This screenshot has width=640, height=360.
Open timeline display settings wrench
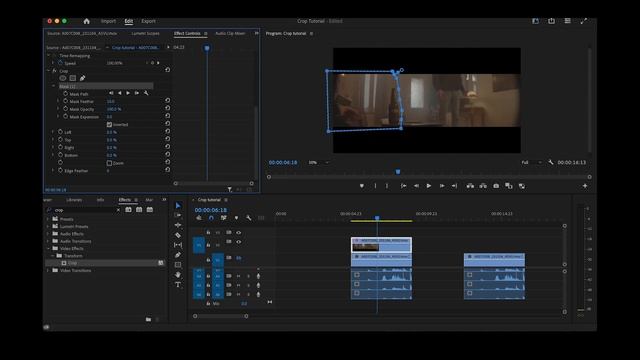[x=249, y=218]
